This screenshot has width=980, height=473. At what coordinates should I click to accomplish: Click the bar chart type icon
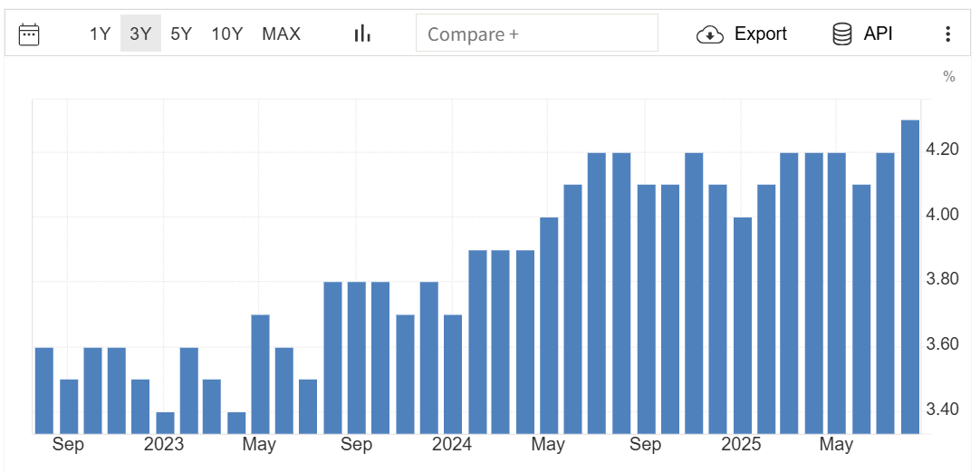pyautogui.click(x=362, y=34)
